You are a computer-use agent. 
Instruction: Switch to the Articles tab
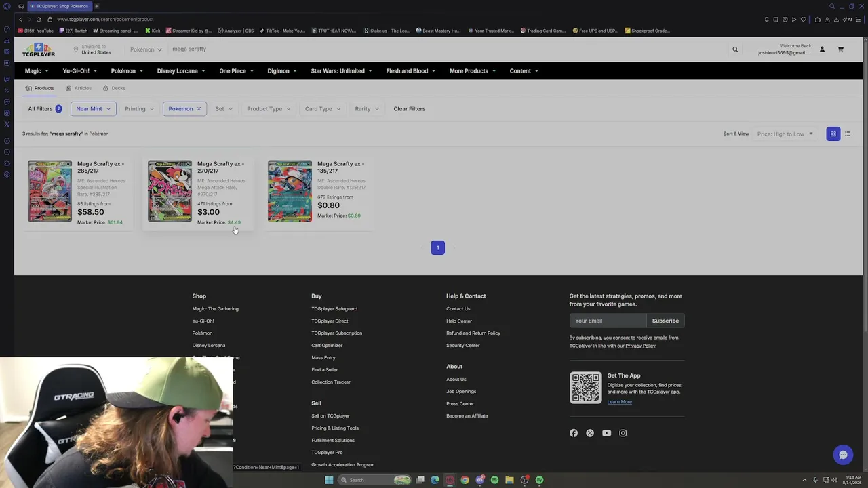click(79, 88)
